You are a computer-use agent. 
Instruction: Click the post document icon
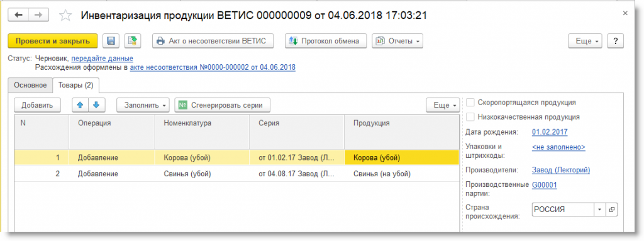point(133,41)
